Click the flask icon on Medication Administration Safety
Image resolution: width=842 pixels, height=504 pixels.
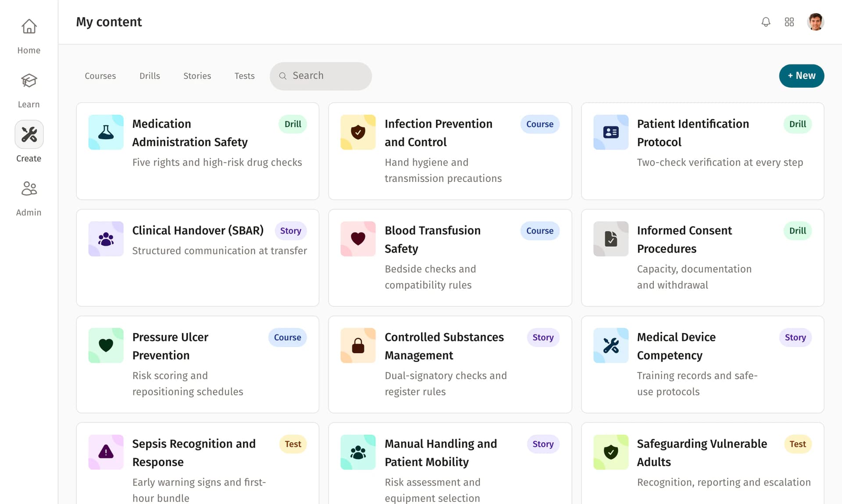[106, 132]
